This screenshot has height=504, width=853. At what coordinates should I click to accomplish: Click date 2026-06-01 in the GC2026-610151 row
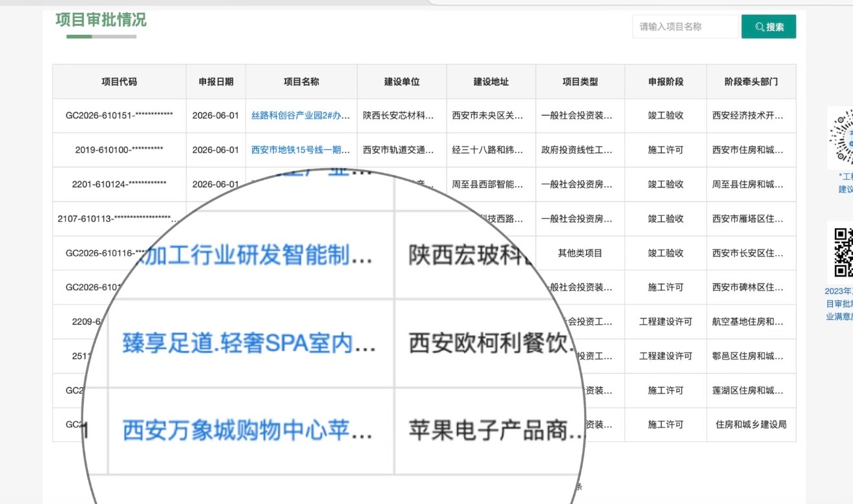[x=216, y=116]
